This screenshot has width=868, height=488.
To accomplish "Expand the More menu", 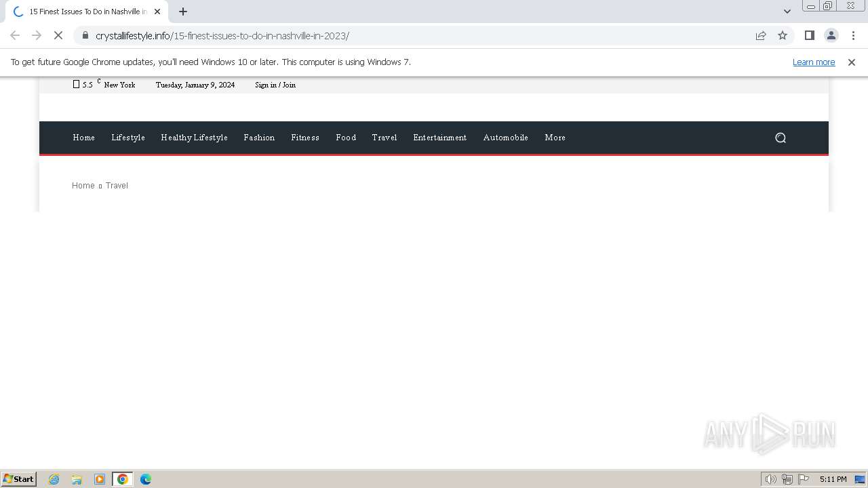I will coord(555,138).
